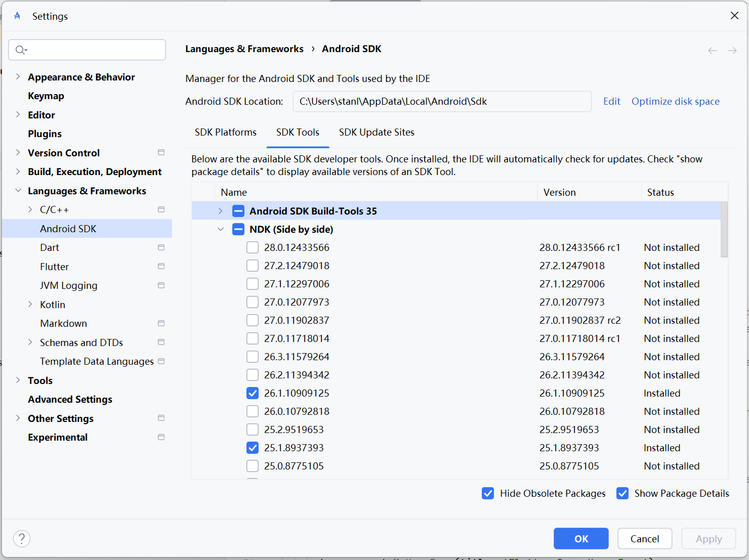Click the project-level icon beside Schemas and DTDs
Screen dimensions: 749x560
pyautogui.click(x=161, y=342)
